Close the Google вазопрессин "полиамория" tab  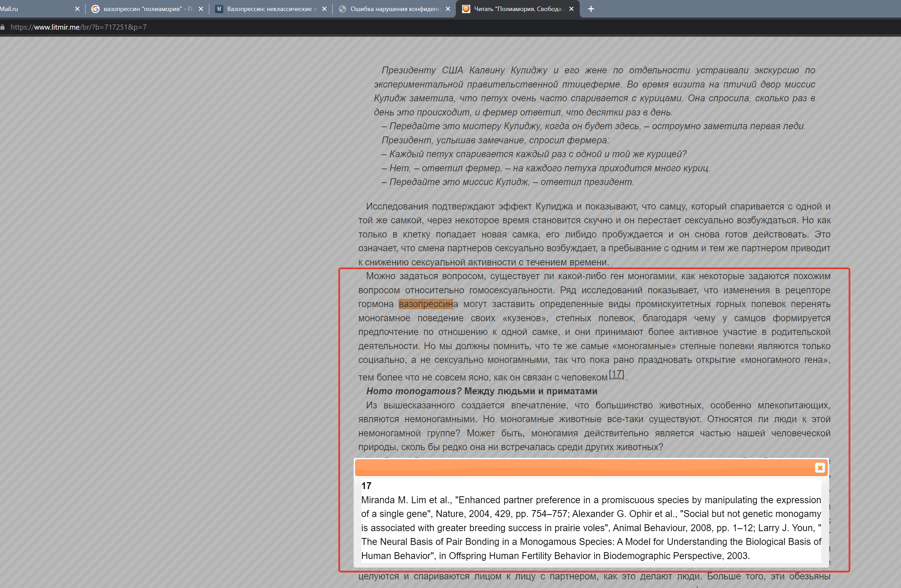tap(201, 9)
